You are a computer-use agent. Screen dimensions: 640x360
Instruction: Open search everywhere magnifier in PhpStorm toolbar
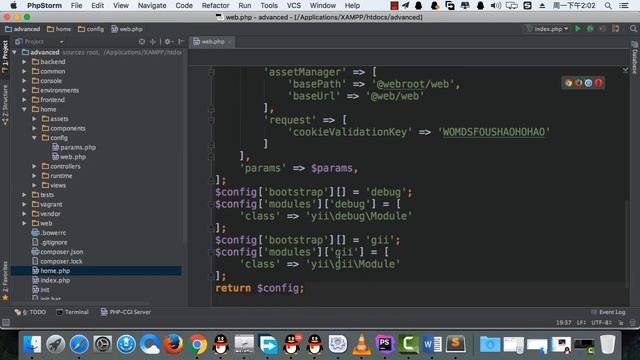(x=633, y=29)
